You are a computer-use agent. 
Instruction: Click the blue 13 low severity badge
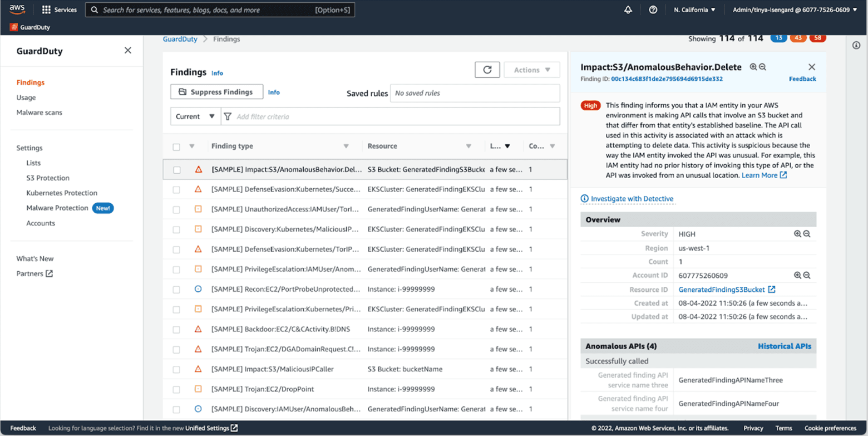click(x=778, y=38)
